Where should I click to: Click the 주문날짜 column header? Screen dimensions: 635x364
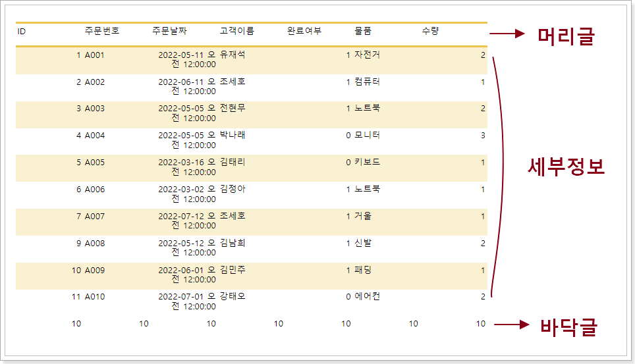169,31
